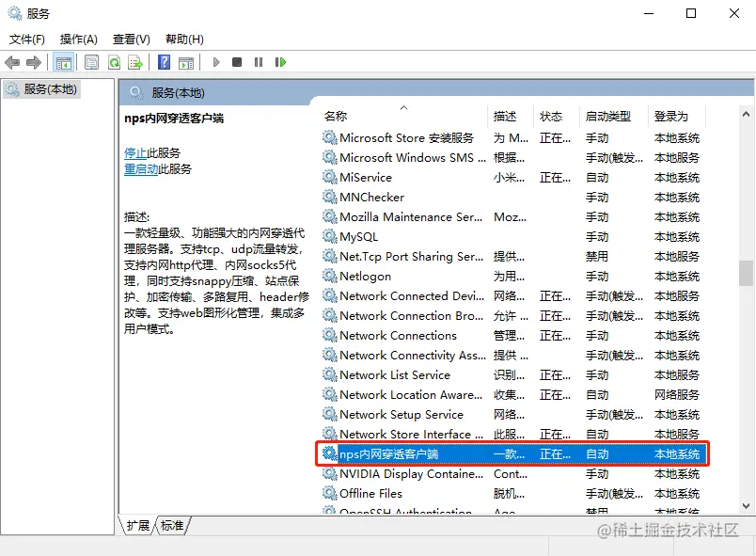The image size is (756, 556).
Task: Click gear icon of MNChecker row
Action: tap(330, 197)
